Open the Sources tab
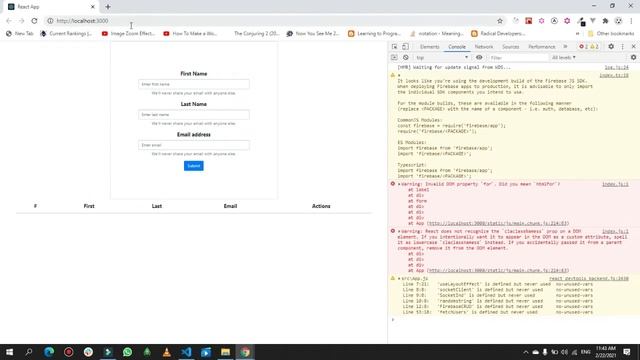 [511, 47]
